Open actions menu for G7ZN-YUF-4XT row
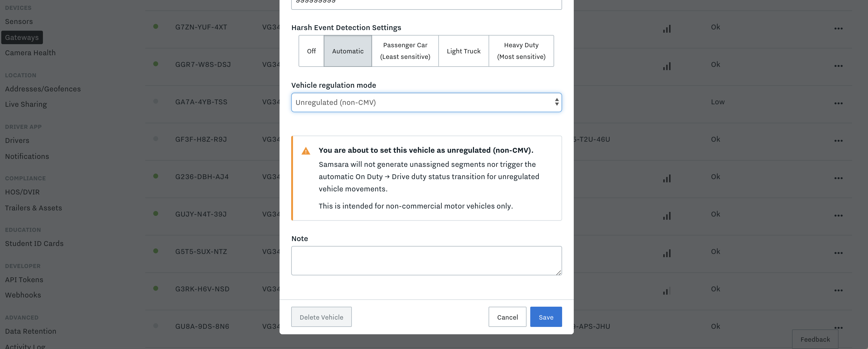The height and width of the screenshot is (349, 868). (838, 29)
